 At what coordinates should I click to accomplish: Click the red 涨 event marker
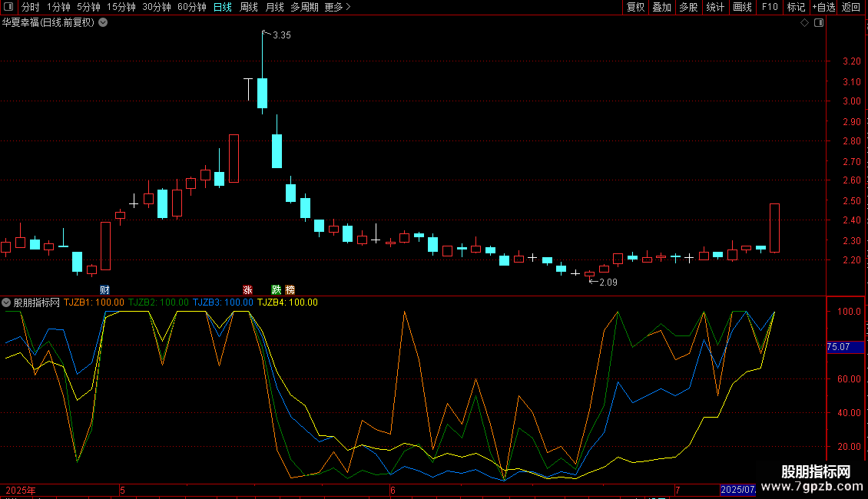click(x=247, y=290)
